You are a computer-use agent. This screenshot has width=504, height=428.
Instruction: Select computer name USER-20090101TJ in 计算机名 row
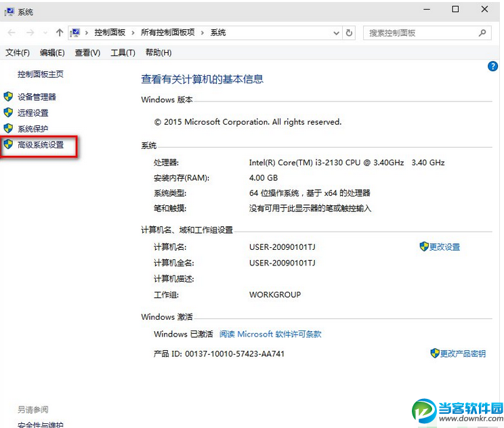coord(282,247)
